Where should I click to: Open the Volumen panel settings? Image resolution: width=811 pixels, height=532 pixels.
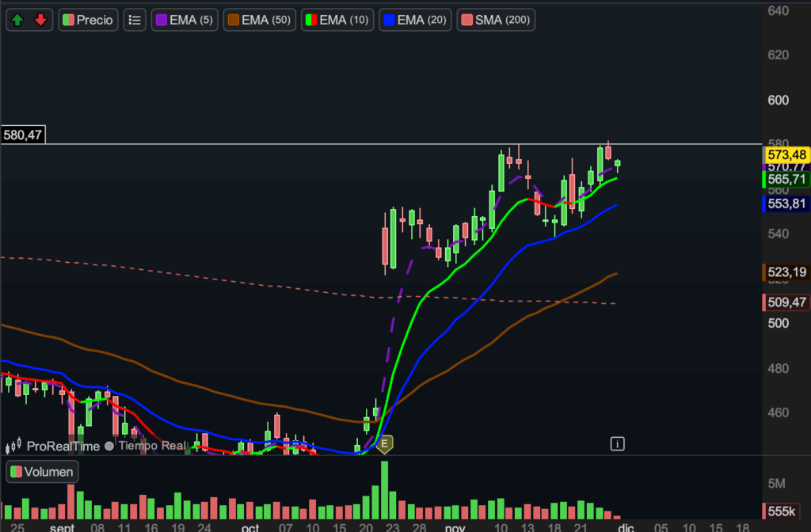(x=43, y=473)
